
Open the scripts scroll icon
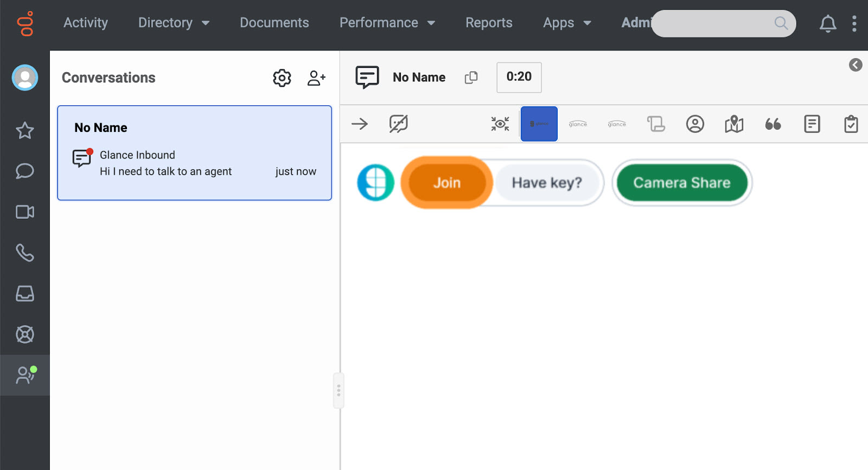[x=656, y=124]
